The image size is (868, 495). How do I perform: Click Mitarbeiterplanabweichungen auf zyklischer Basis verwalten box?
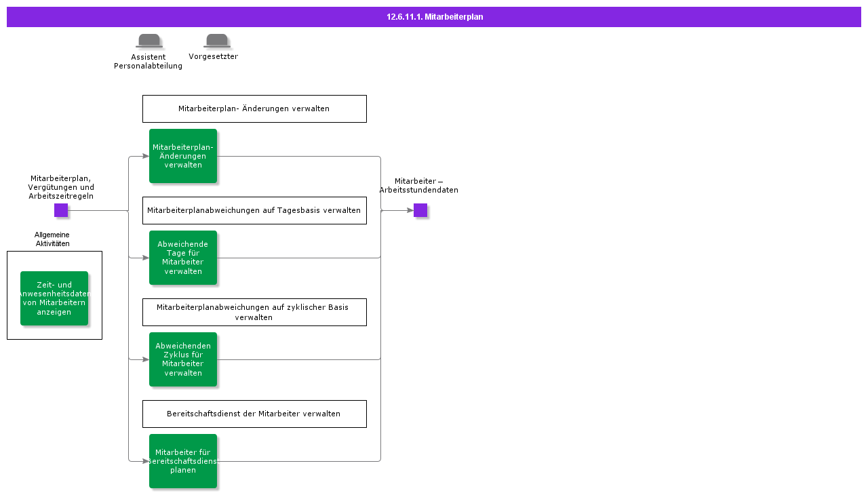pyautogui.click(x=254, y=312)
